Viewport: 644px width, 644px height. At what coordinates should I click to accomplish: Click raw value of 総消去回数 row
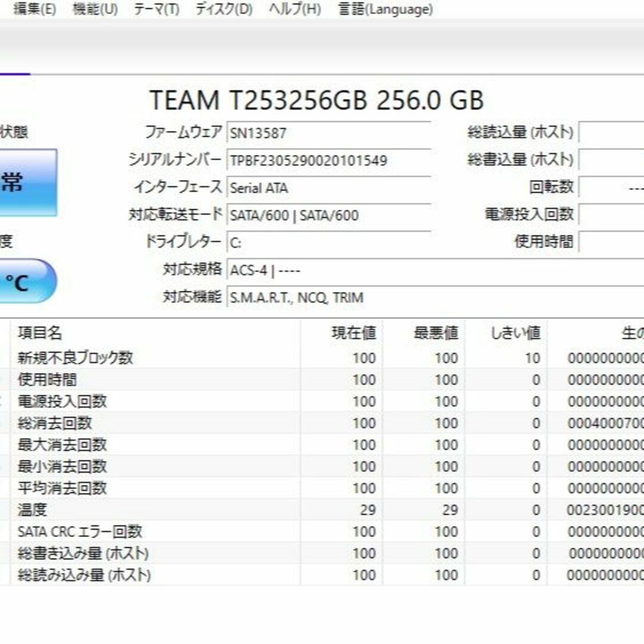pyautogui.click(x=605, y=423)
